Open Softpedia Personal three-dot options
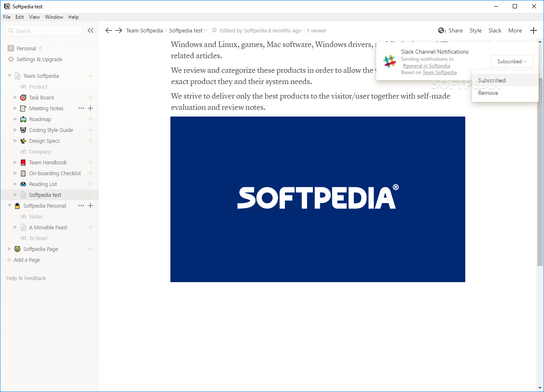Screen dimensions: 544x392 [81, 206]
